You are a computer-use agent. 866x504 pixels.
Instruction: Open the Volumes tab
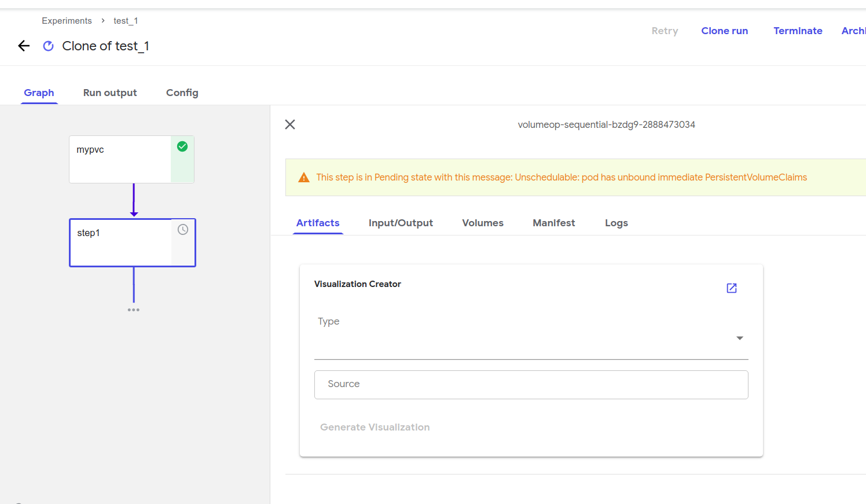(x=482, y=223)
